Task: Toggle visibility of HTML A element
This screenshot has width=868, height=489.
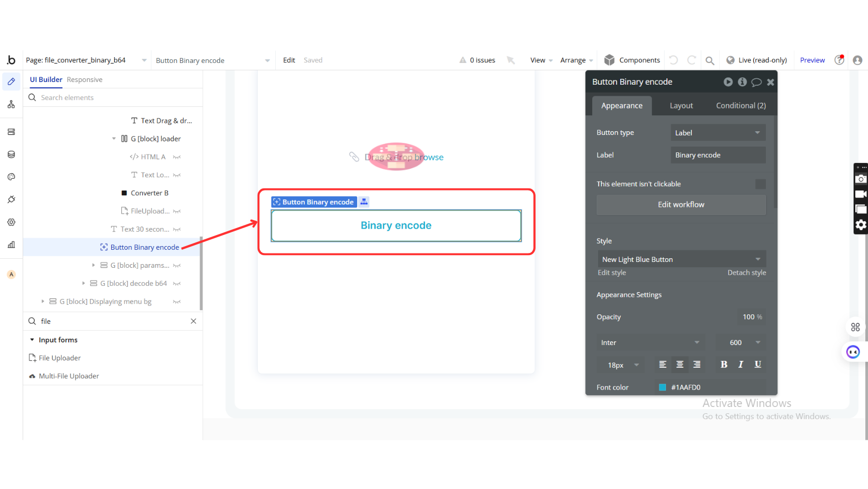Action: pyautogui.click(x=177, y=157)
